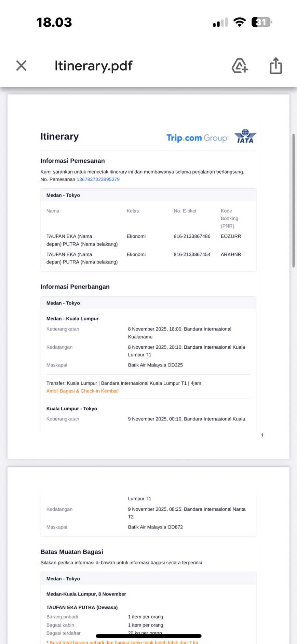Tap the home indicator bar at bottom

click(x=148, y=636)
